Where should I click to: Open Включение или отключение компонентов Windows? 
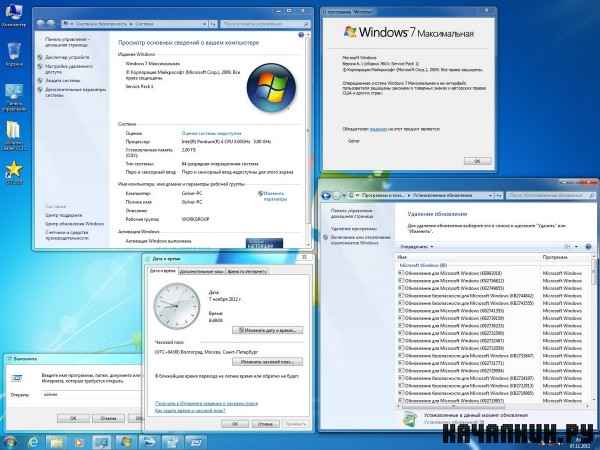[x=360, y=240]
